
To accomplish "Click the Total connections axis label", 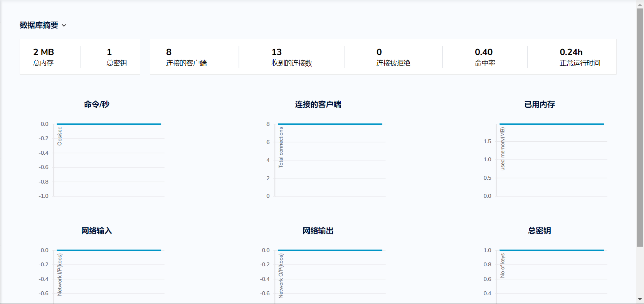I will 281,147.
